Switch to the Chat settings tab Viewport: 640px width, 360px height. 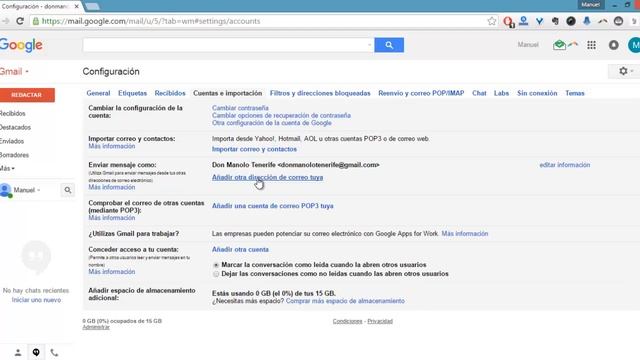479,93
